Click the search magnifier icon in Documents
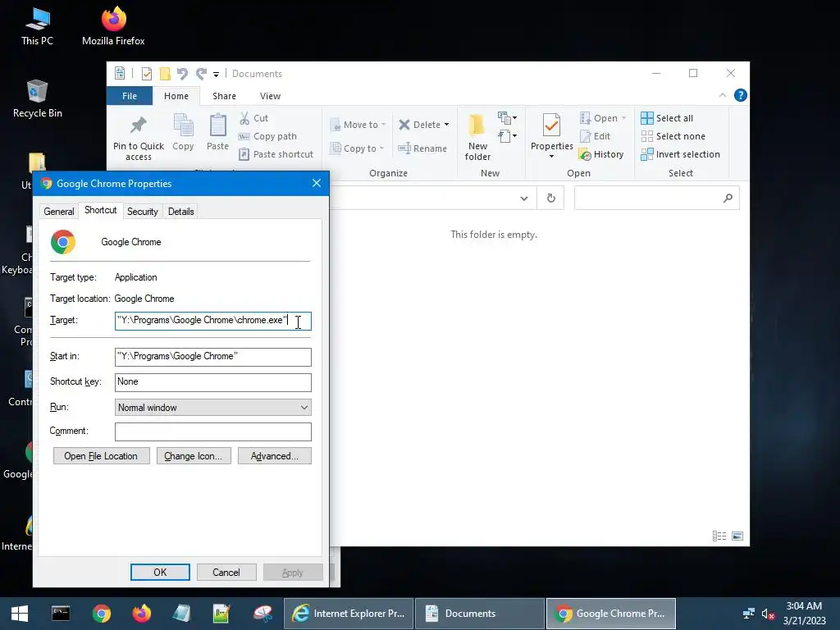This screenshot has height=630, width=840. tap(728, 199)
